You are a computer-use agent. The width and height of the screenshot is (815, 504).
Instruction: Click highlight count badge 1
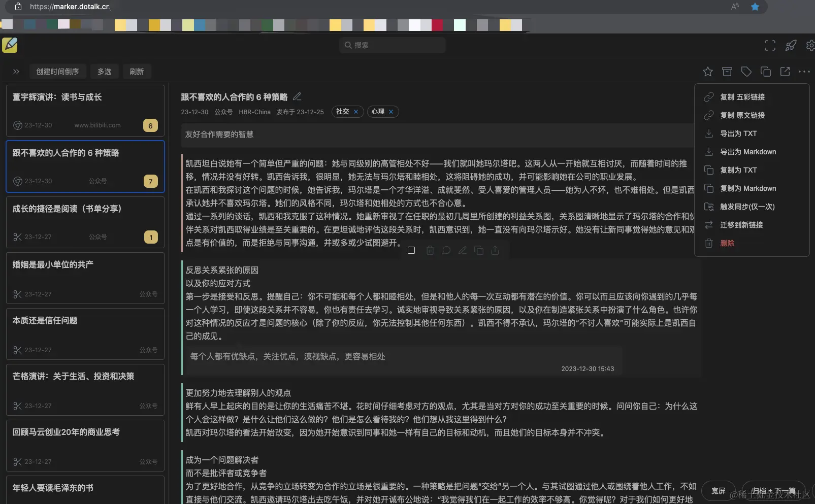pos(150,237)
